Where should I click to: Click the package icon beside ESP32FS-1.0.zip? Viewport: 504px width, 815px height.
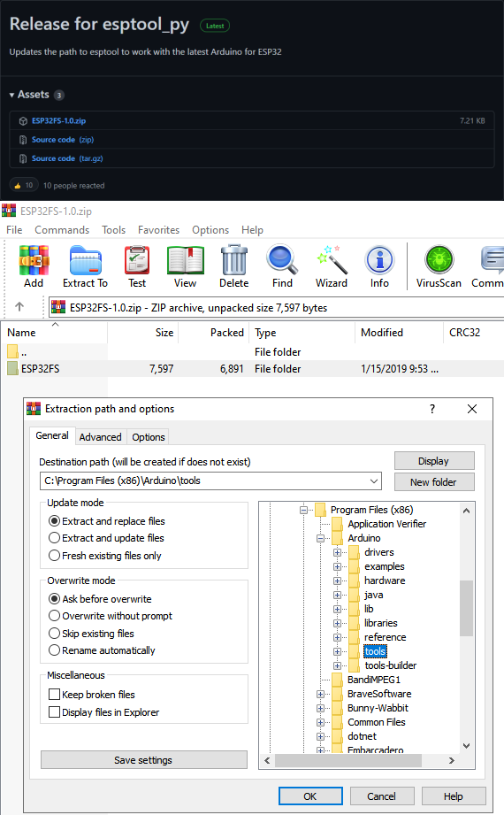tap(23, 121)
